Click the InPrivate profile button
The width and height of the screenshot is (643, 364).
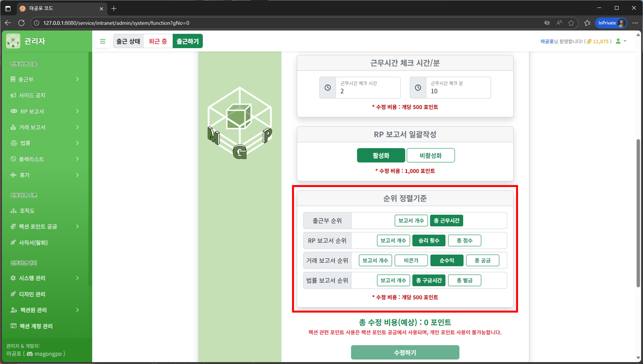(611, 23)
